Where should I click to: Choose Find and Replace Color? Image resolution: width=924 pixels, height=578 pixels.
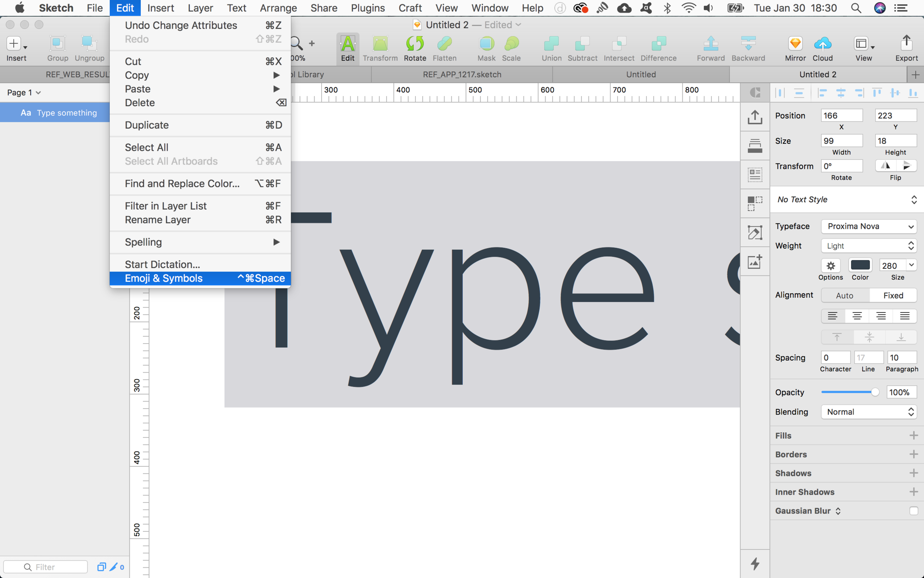(200, 183)
